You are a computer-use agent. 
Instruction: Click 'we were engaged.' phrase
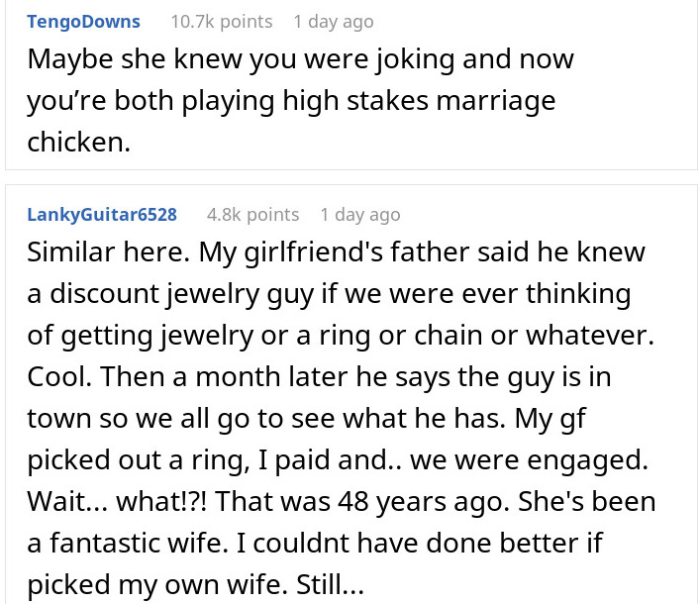(x=529, y=460)
